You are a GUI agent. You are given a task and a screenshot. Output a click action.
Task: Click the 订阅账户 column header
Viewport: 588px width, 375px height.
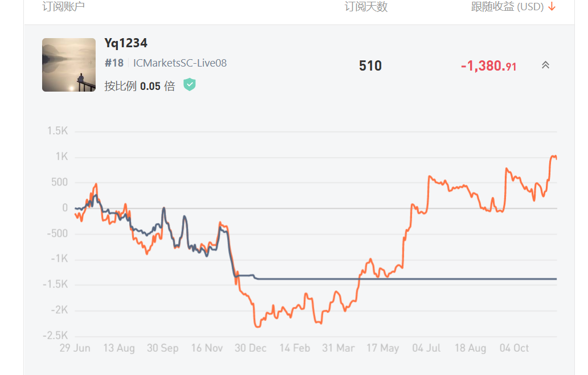click(x=63, y=6)
